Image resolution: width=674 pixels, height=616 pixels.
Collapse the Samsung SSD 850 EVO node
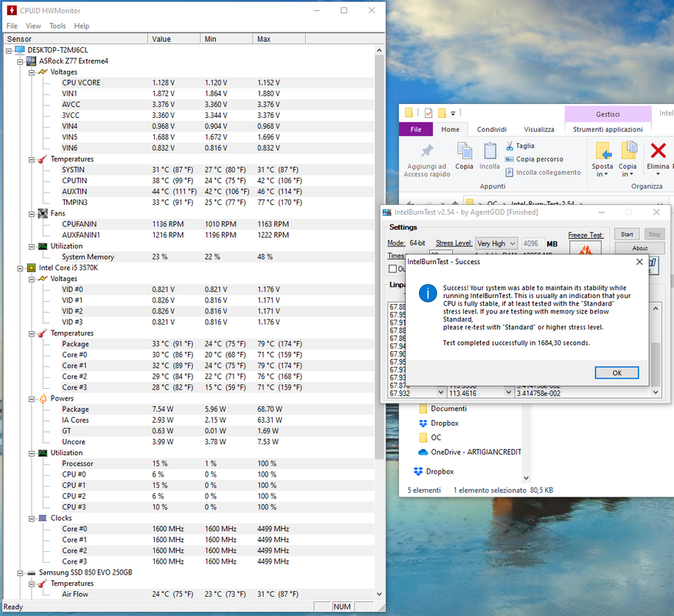[x=20, y=573]
